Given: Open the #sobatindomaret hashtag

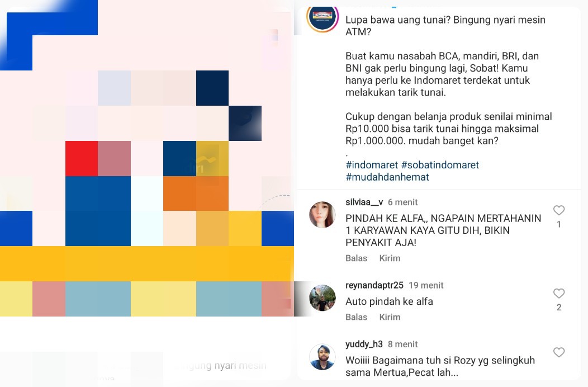Looking at the screenshot, I should point(440,165).
